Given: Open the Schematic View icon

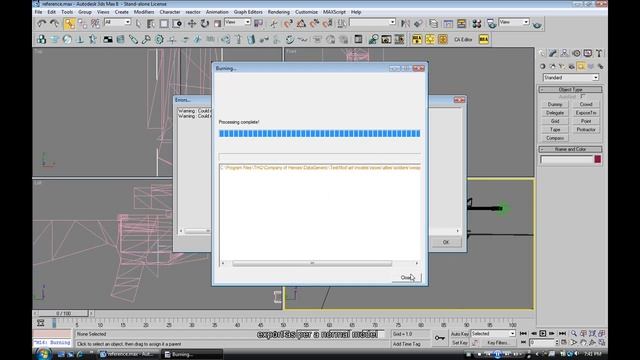Looking at the screenshot, I should click(461, 24).
